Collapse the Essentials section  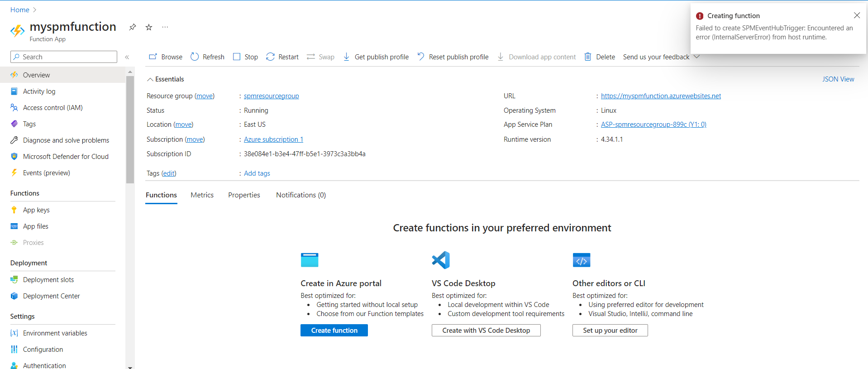pos(150,79)
